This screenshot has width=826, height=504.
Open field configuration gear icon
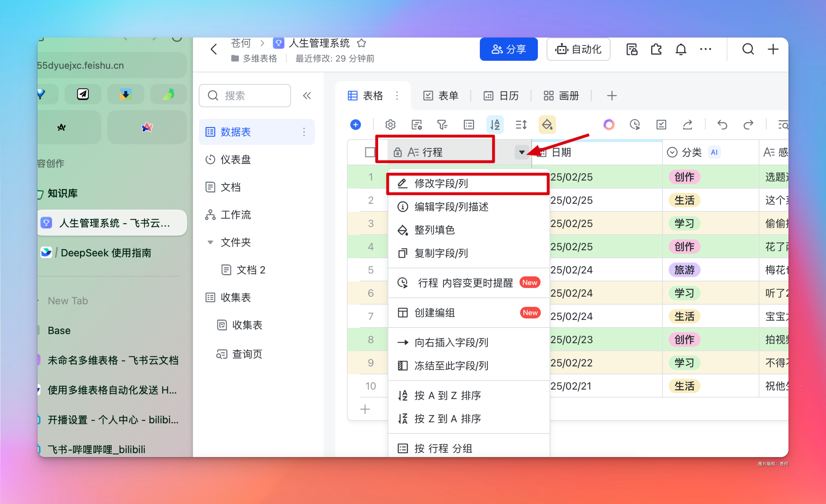(x=390, y=125)
